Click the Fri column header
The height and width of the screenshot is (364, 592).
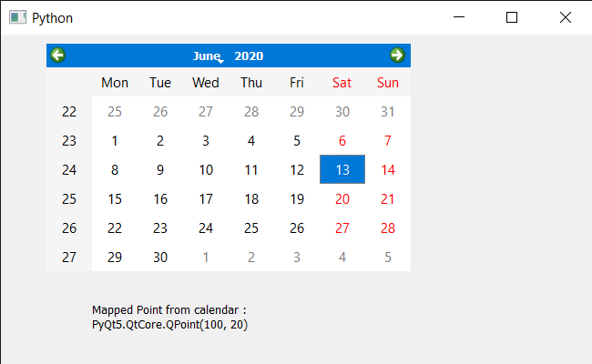(x=297, y=82)
